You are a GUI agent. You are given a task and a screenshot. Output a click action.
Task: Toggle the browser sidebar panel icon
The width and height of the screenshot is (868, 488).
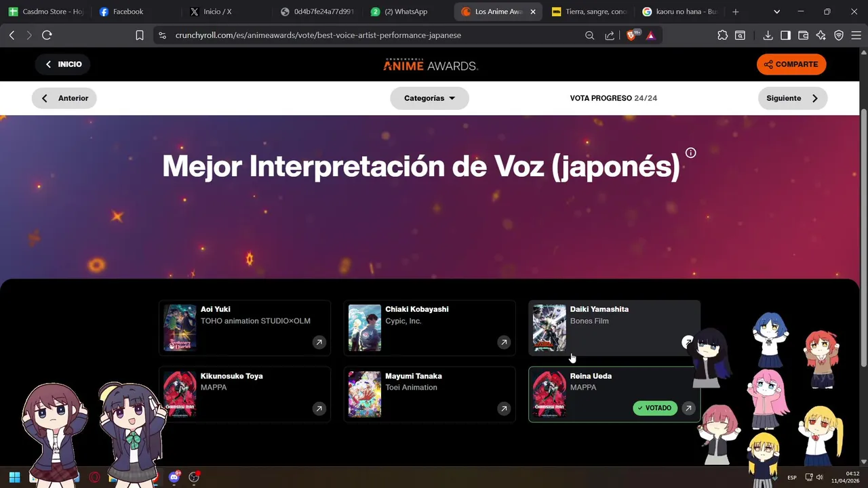(x=785, y=35)
